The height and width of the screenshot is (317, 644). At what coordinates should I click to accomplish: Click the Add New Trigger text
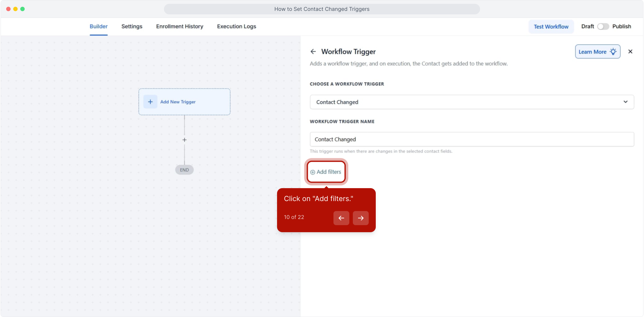[x=178, y=102]
